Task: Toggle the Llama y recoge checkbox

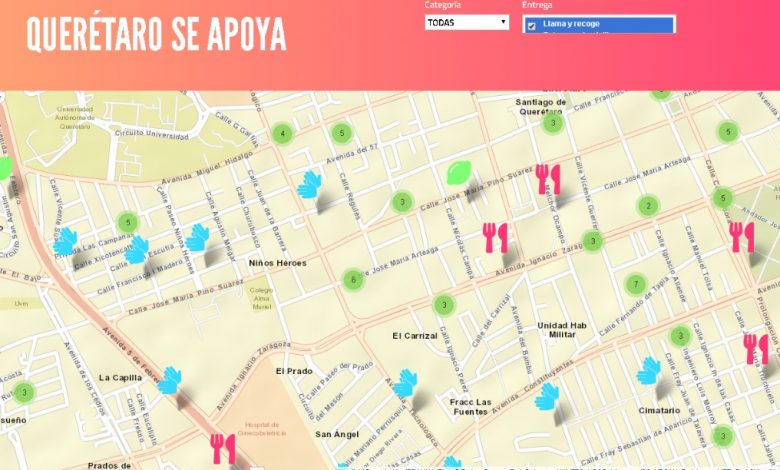Action: point(531,25)
